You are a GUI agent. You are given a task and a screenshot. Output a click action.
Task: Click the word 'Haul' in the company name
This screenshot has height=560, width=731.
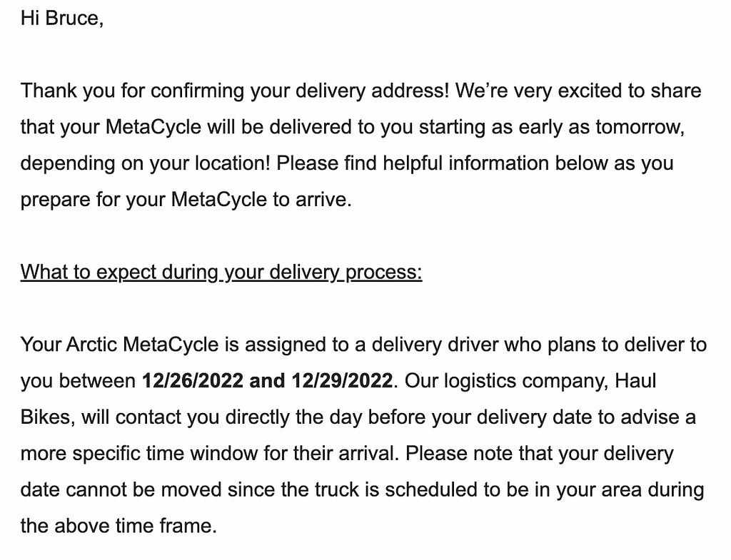point(635,381)
